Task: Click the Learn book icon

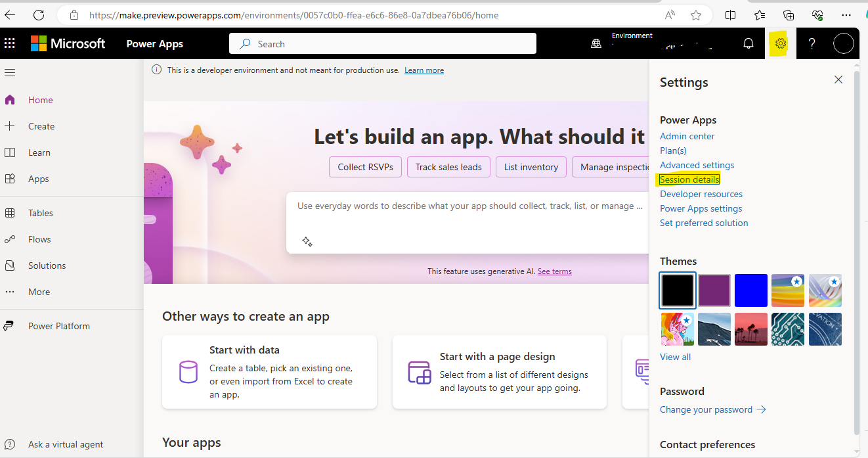Action: 10,152
